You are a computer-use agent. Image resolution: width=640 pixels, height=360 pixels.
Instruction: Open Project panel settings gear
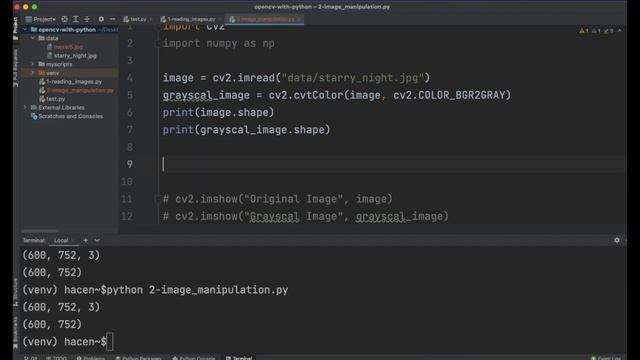(x=101, y=19)
